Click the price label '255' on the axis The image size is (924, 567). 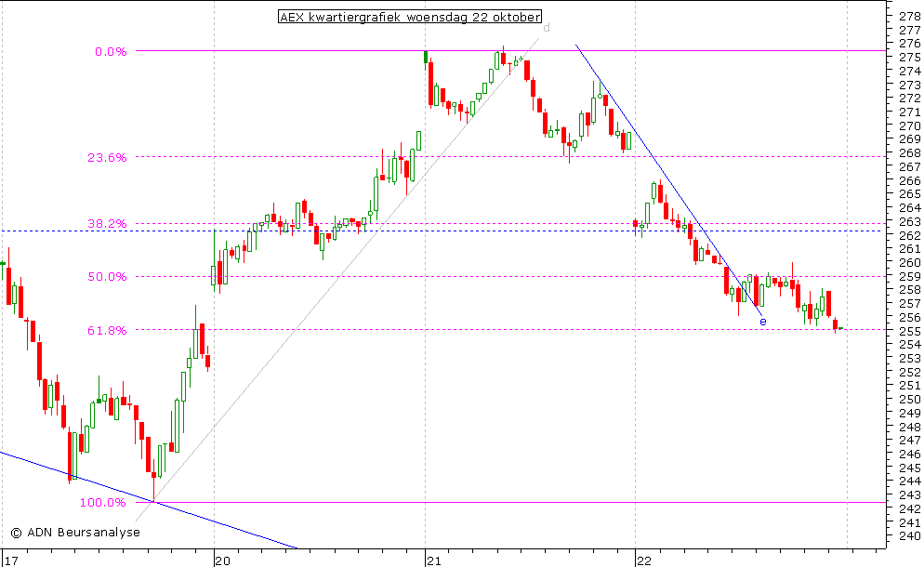pos(909,331)
